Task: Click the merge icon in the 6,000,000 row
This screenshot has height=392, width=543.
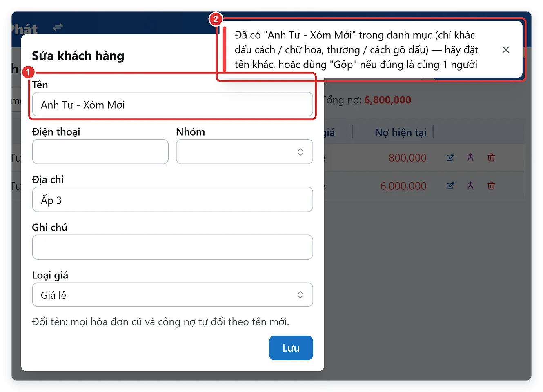Action: coord(470,186)
